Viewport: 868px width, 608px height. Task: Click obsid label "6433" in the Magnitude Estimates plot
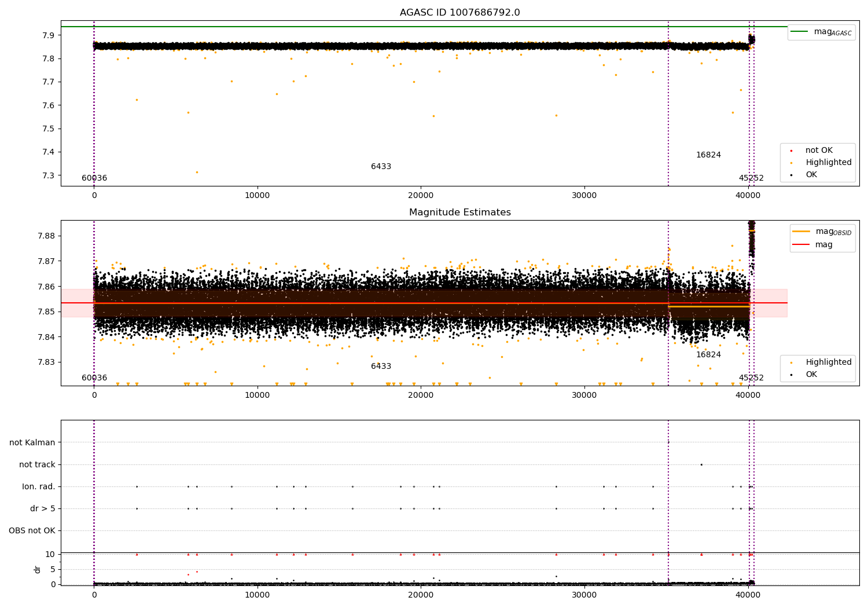381,367
